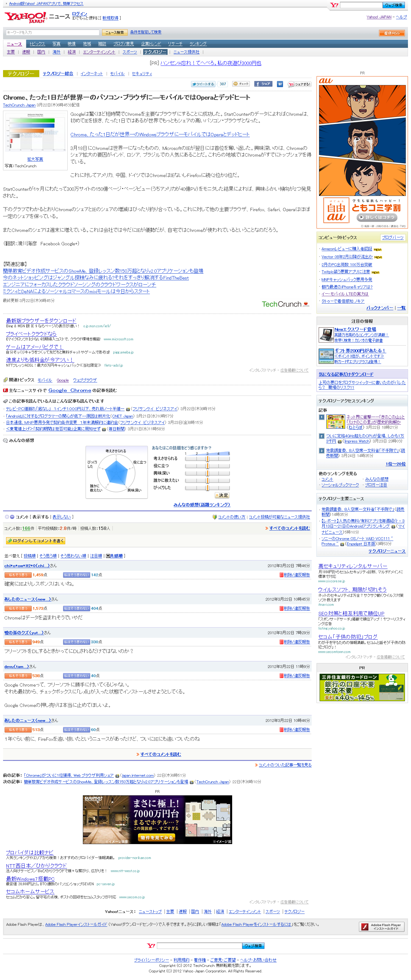Click 私はそう思わない on chi*o*ow comment
Viewport: 411px width, 980px height.
tap(76, 575)
